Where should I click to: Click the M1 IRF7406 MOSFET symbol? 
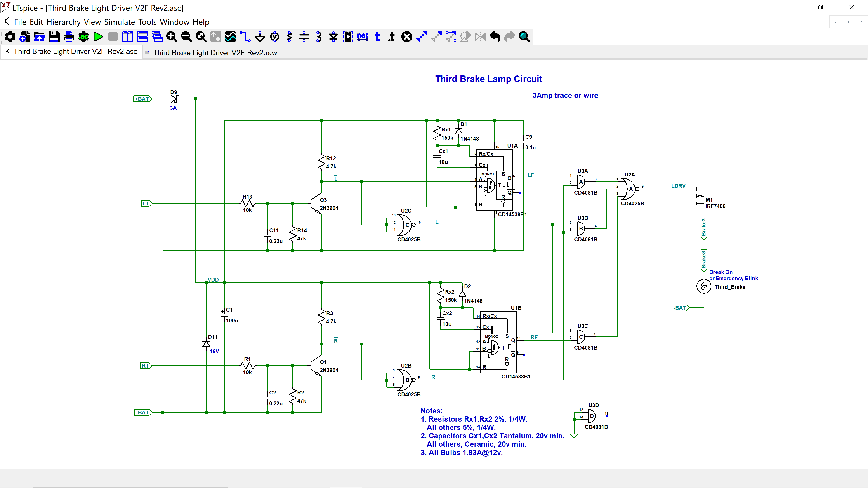click(700, 196)
